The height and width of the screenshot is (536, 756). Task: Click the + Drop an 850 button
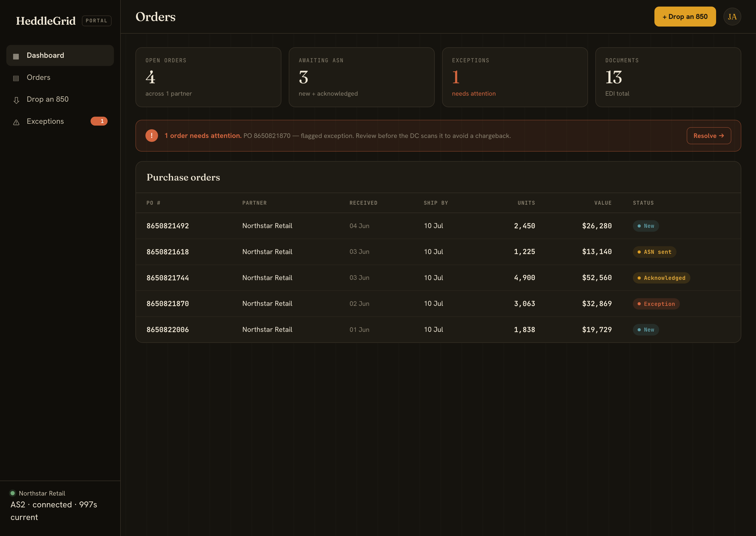point(685,17)
